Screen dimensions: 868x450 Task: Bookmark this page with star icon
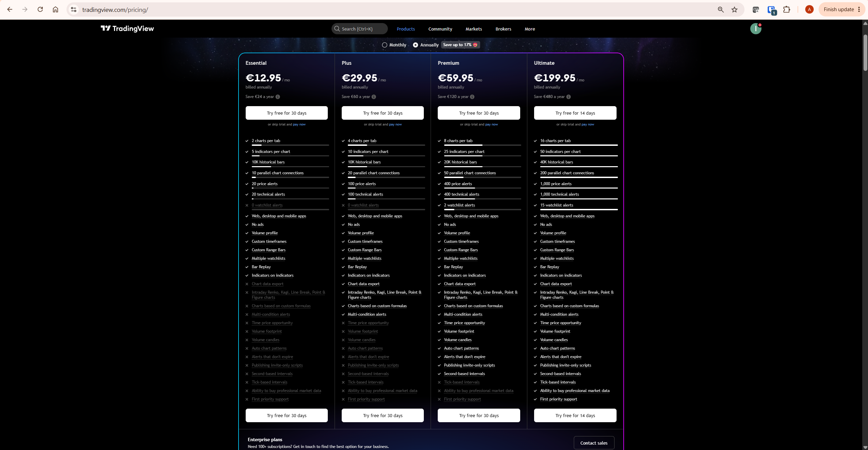point(735,9)
